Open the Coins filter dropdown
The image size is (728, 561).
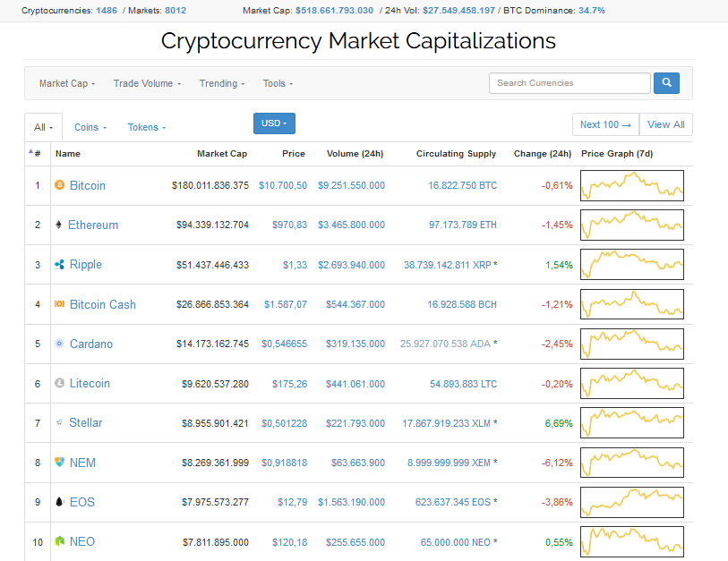(x=90, y=127)
